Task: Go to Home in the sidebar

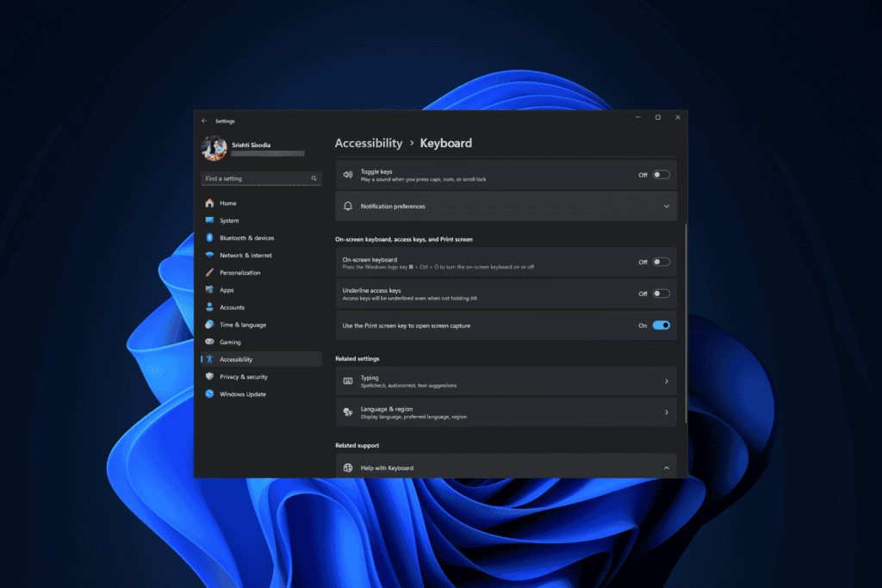Action: (226, 203)
